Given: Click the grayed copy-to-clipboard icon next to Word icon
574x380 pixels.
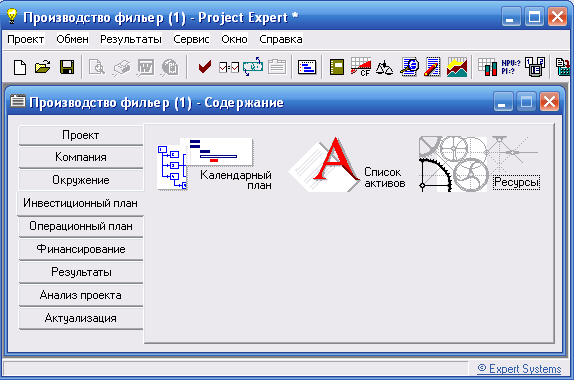Looking at the screenshot, I should (x=170, y=67).
